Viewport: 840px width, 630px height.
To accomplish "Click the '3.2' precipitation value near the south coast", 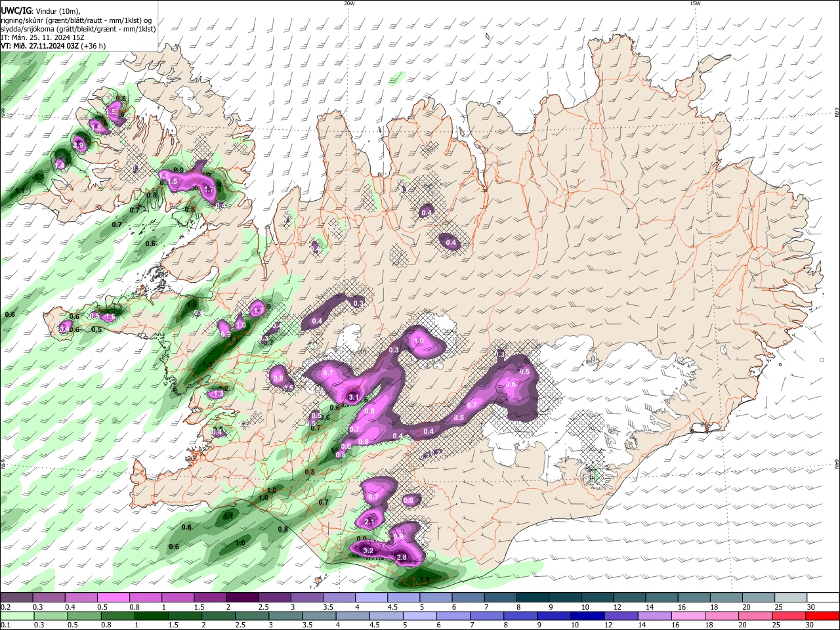I will click(368, 551).
